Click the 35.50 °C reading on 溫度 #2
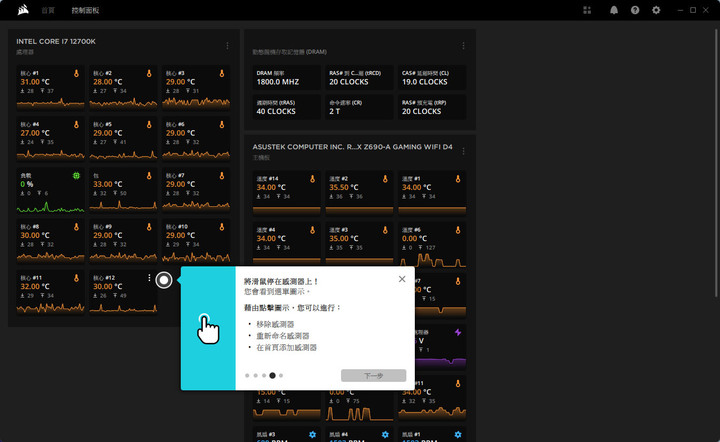 tap(344, 187)
